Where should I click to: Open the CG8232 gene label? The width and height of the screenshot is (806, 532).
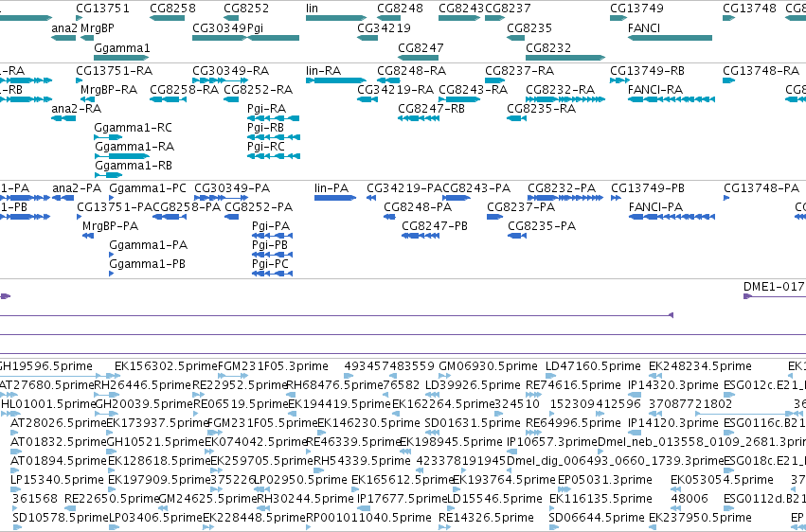click(548, 47)
